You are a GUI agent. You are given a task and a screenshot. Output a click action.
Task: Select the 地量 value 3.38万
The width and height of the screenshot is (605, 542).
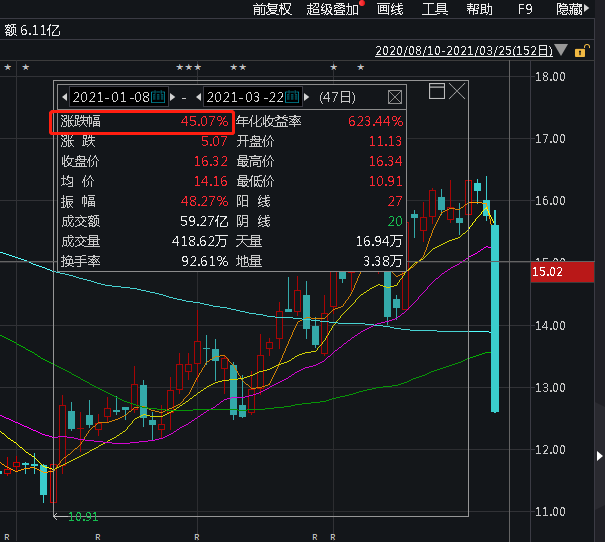coord(383,262)
